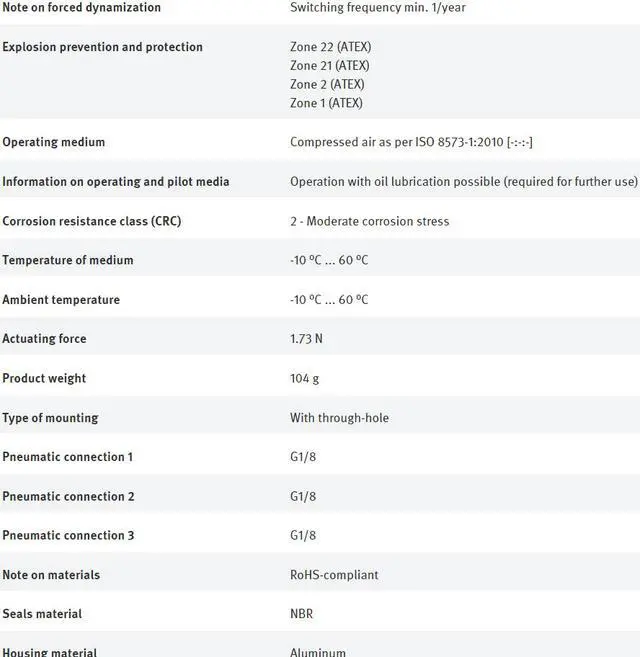Click '2 - Moderate corrosion stress' value
Image resolution: width=640 pixels, height=657 pixels.
(x=369, y=221)
